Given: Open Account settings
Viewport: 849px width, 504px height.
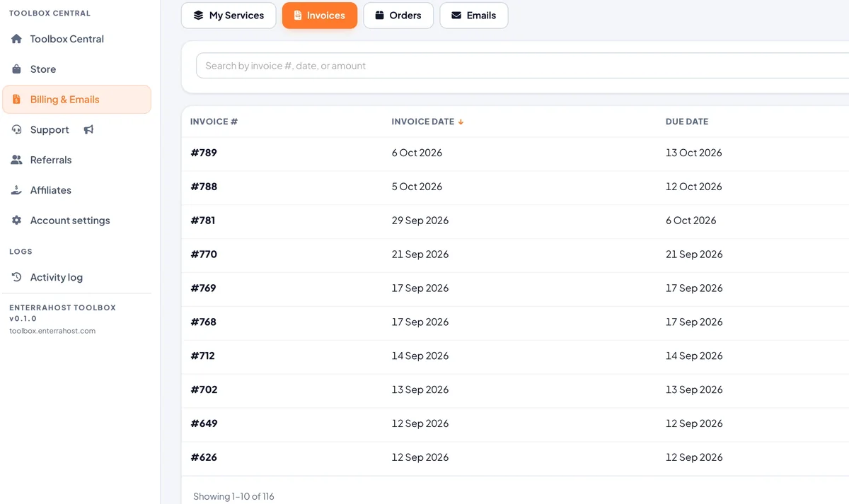Looking at the screenshot, I should point(76,221).
